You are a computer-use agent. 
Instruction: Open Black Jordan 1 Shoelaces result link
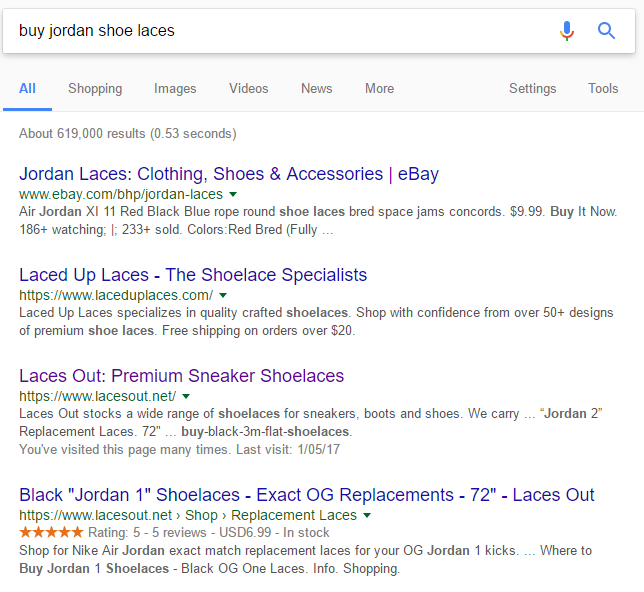(x=307, y=495)
